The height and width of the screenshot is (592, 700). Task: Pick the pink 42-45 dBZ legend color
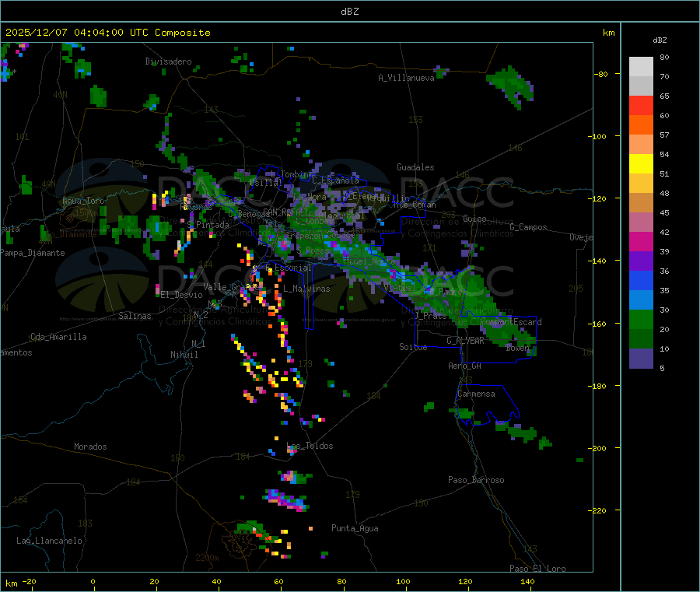(x=641, y=222)
